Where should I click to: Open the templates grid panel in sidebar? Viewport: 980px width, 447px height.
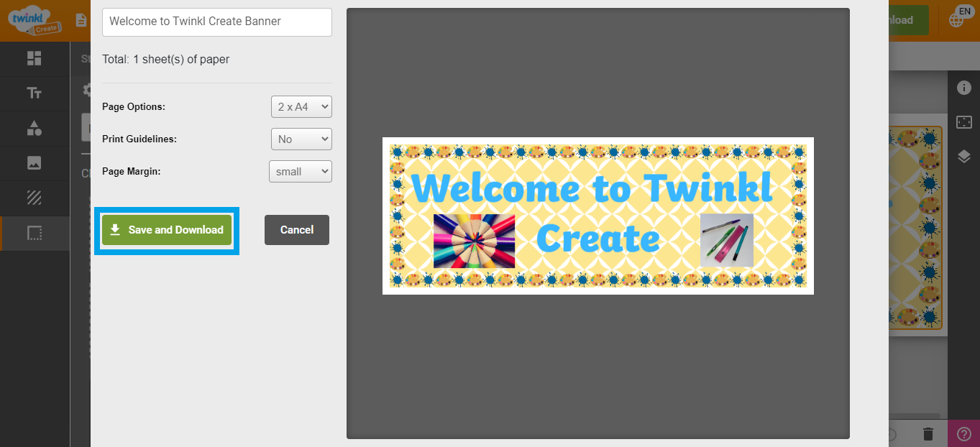[34, 58]
